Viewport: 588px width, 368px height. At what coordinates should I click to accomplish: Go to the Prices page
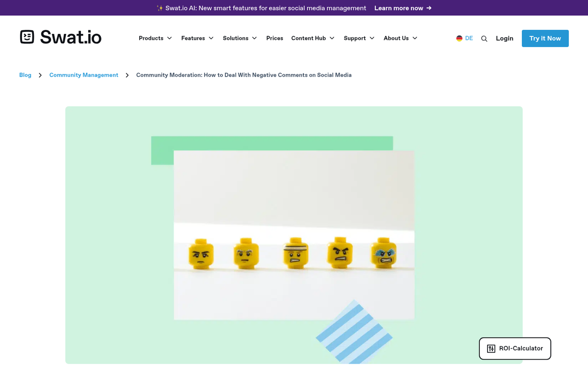click(274, 38)
